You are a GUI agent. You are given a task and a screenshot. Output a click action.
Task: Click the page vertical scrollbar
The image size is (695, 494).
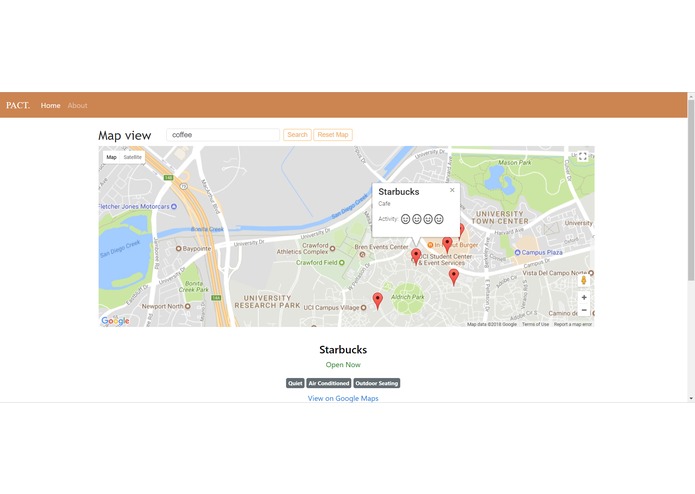click(691, 191)
